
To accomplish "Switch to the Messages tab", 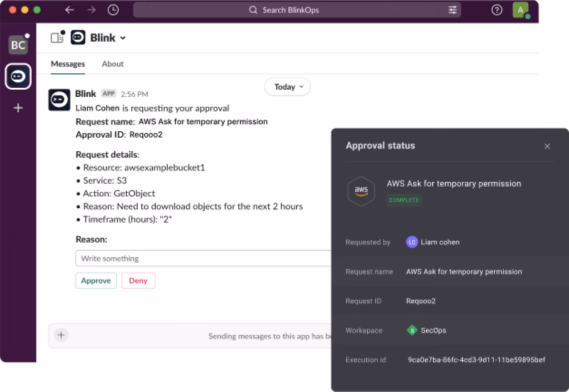I will (x=68, y=64).
